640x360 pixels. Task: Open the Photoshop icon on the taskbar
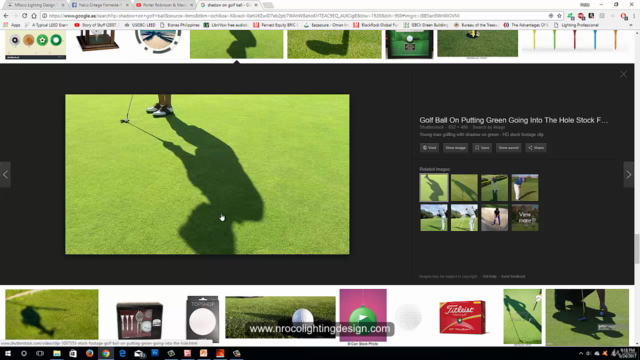(x=155, y=353)
